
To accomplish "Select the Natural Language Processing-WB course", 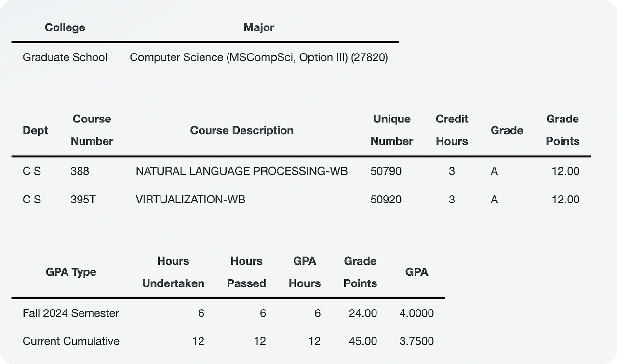I will (x=241, y=171).
